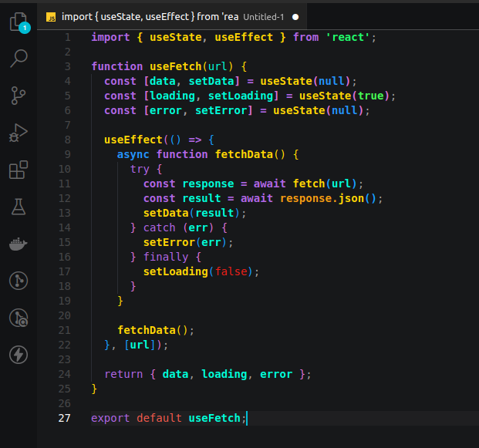Open the Explorer view icon
This screenshot has height=448, width=479.
19,22
